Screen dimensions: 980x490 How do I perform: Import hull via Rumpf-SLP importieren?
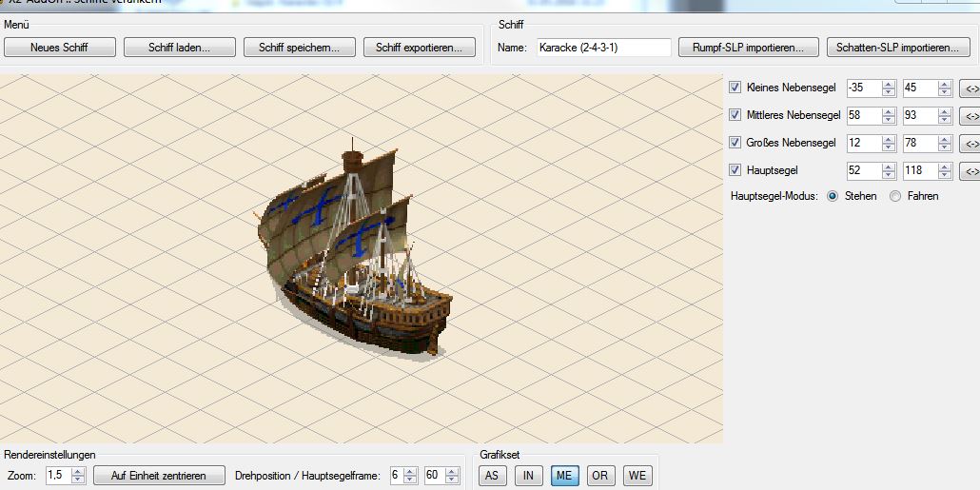(x=748, y=47)
